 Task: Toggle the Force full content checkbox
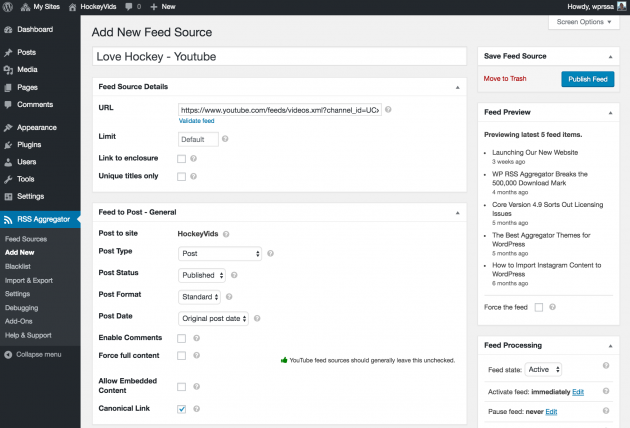(x=182, y=356)
